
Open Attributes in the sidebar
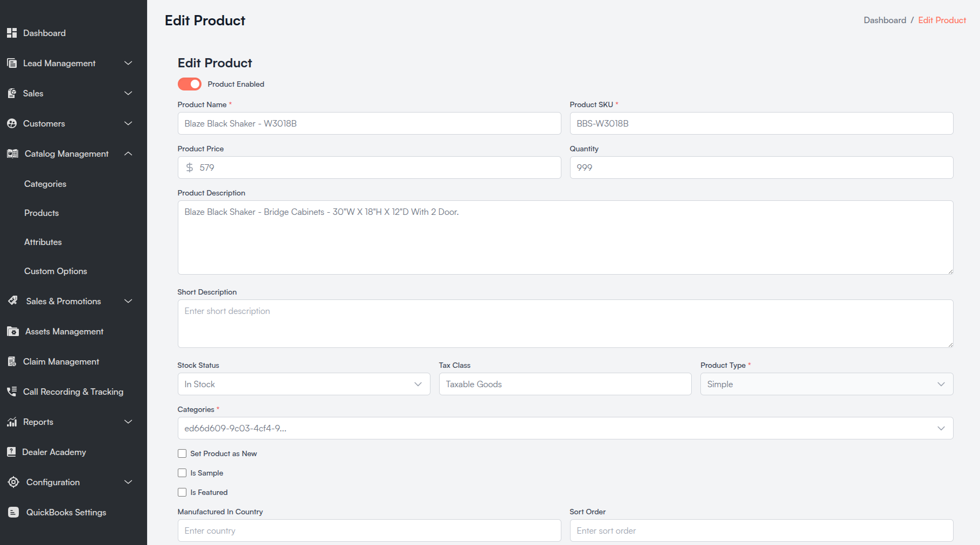(43, 242)
